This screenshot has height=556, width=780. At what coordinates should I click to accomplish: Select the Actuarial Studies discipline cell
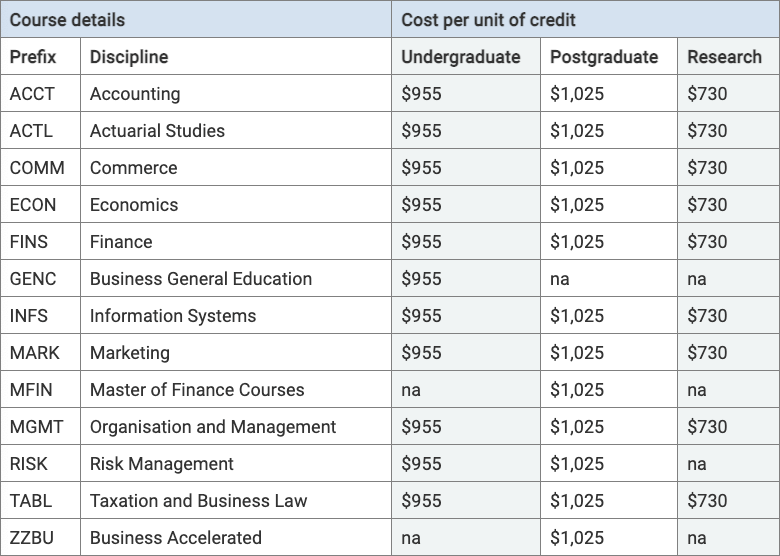pos(157,131)
